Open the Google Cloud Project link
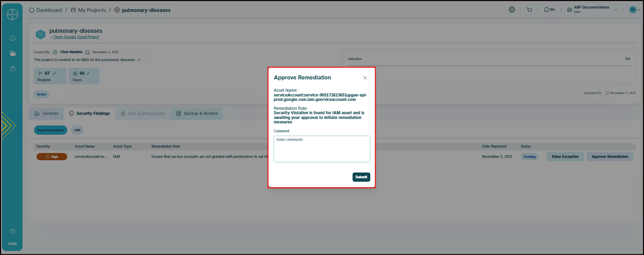644x255 pixels. [76, 37]
